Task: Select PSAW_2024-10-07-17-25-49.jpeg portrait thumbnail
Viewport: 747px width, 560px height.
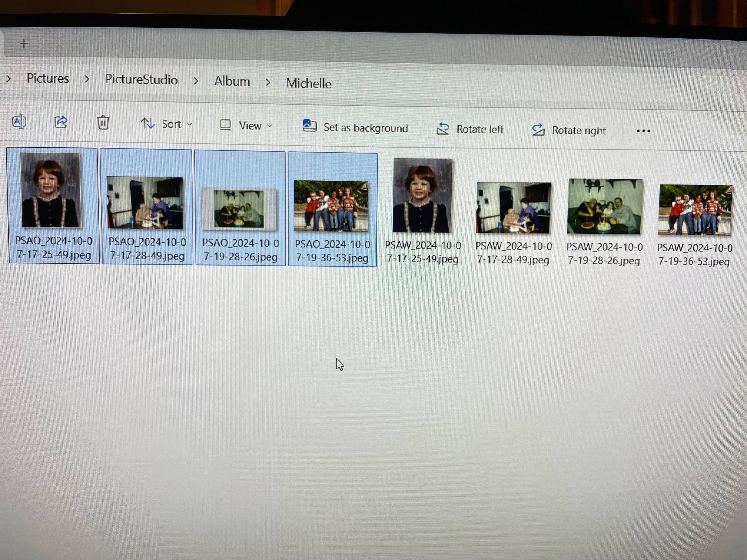Action: click(422, 196)
